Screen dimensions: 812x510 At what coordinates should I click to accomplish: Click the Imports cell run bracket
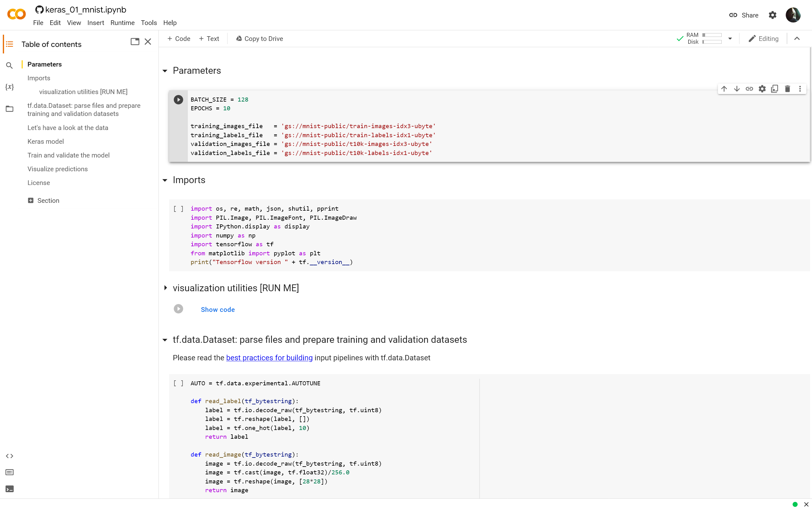[x=178, y=209]
